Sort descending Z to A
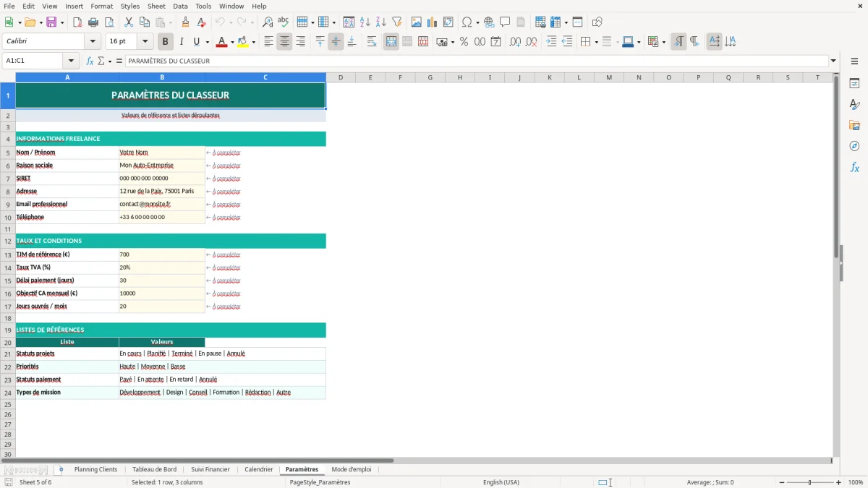The height and width of the screenshot is (488, 868). coord(381,22)
